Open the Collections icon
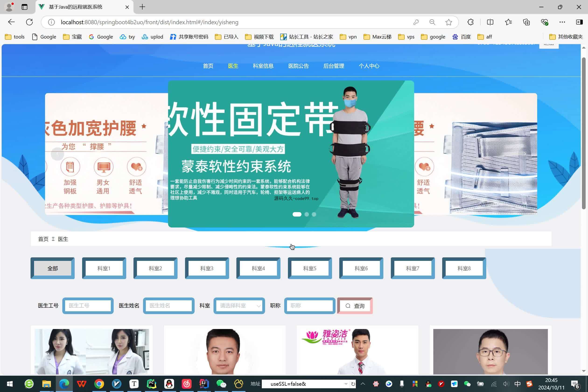This screenshot has width=588, height=392. coord(526,22)
